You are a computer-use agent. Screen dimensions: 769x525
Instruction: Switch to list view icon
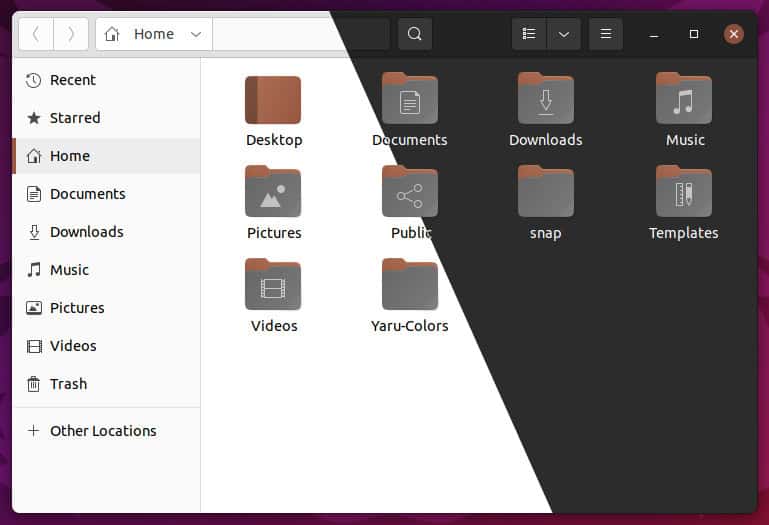tap(529, 34)
